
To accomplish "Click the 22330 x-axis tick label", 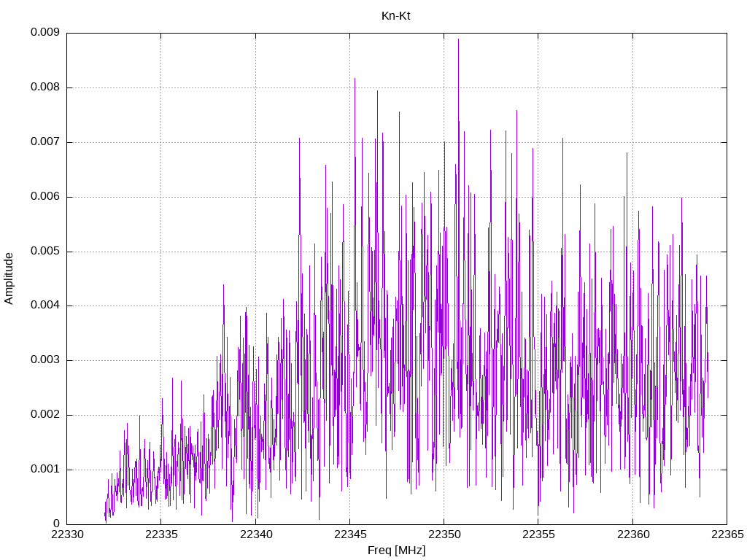I will point(67,534).
